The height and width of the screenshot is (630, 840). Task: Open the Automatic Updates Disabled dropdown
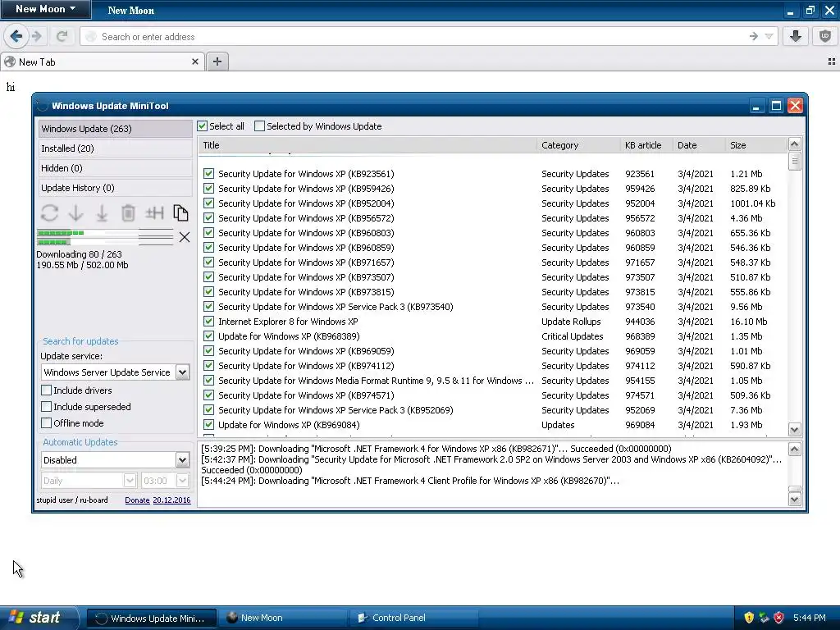(x=182, y=459)
